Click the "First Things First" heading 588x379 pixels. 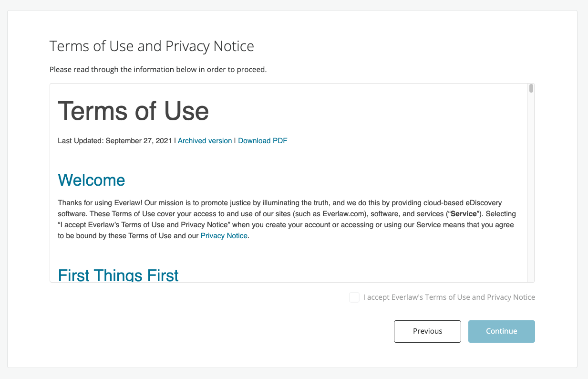click(x=118, y=274)
